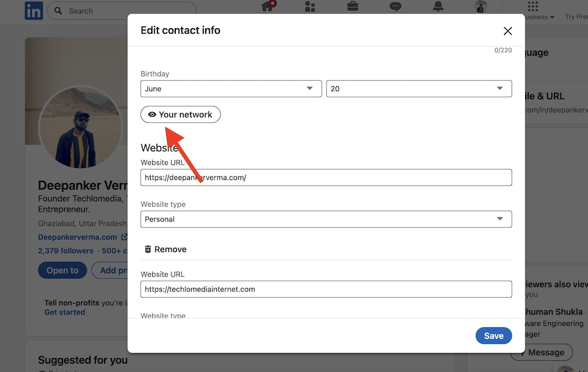This screenshot has width=588, height=372.
Task: Click Remove for deepankerverma.com website
Action: click(165, 249)
